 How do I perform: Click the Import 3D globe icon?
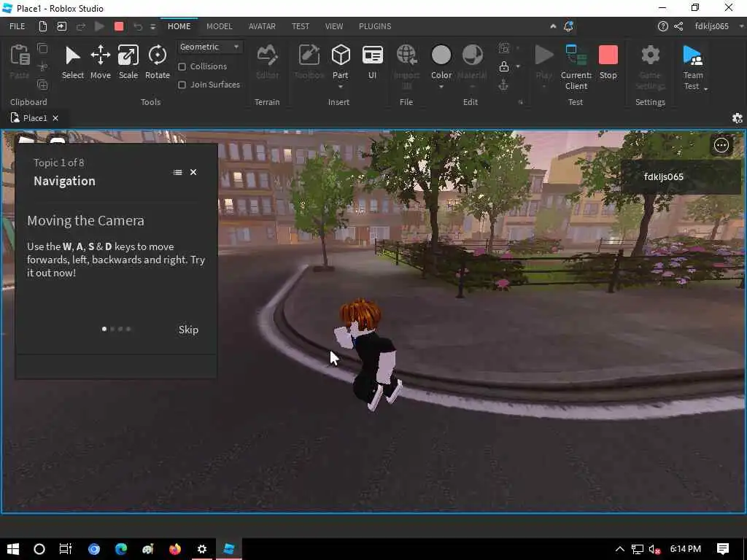(407, 55)
